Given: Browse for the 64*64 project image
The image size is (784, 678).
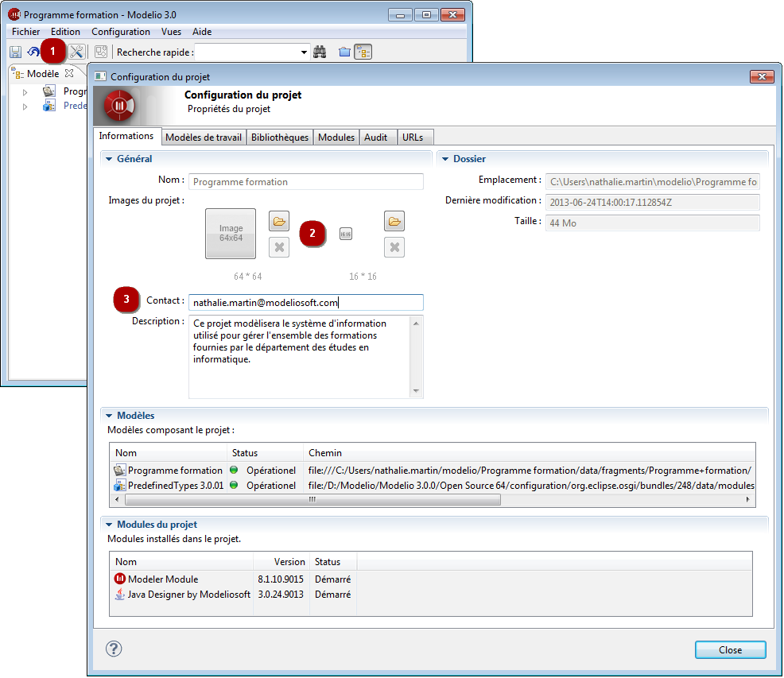Looking at the screenshot, I should (x=279, y=221).
